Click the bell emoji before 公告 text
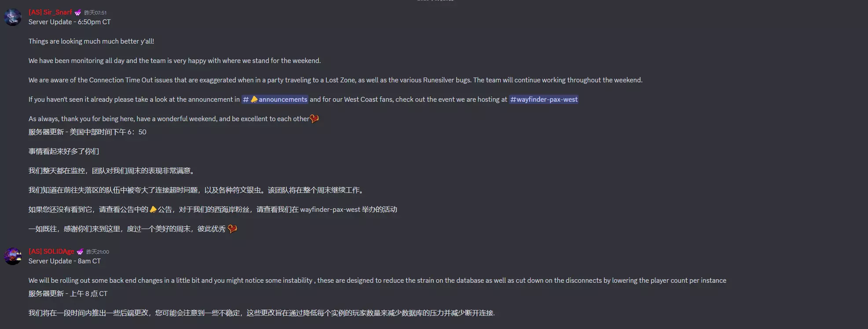The image size is (868, 329). 153,210
